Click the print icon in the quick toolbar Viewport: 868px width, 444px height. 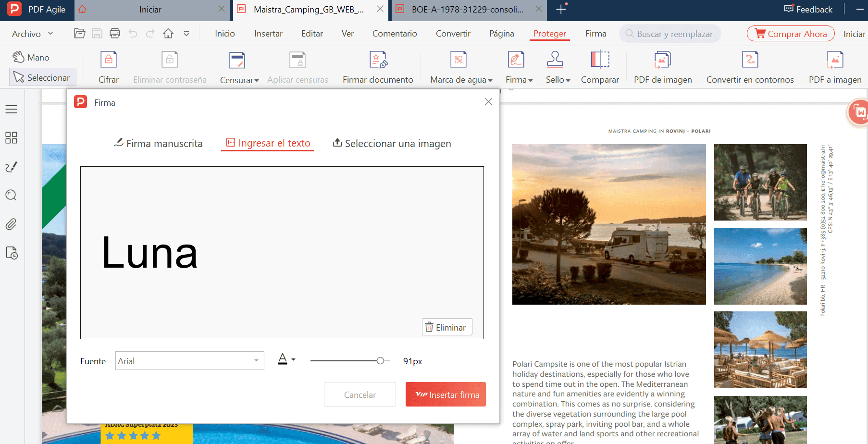pyautogui.click(x=114, y=33)
